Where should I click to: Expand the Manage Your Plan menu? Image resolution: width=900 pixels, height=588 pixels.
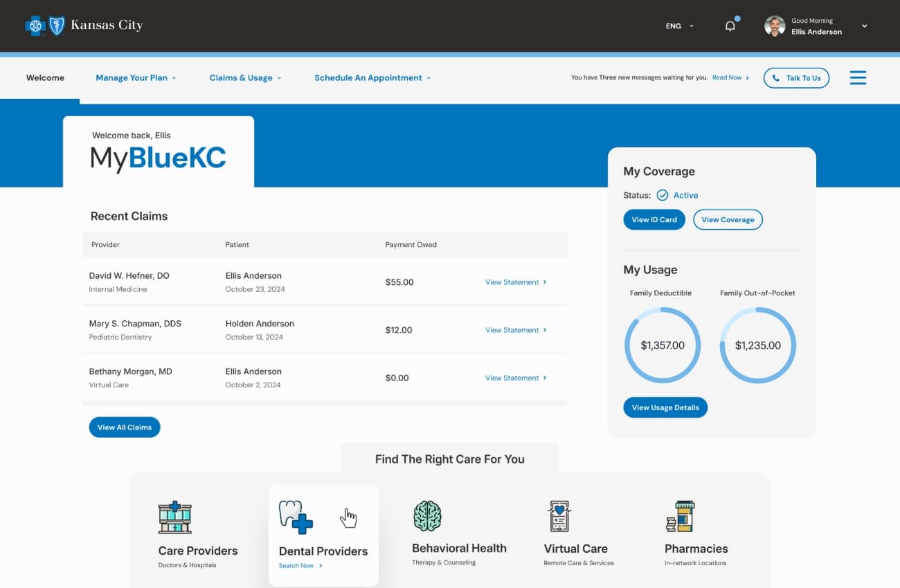136,77
